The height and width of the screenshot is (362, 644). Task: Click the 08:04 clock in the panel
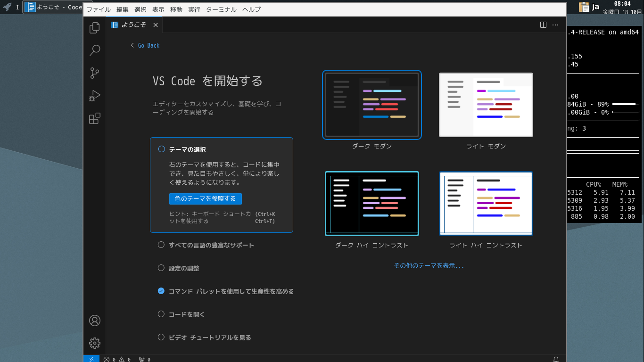tap(622, 3)
